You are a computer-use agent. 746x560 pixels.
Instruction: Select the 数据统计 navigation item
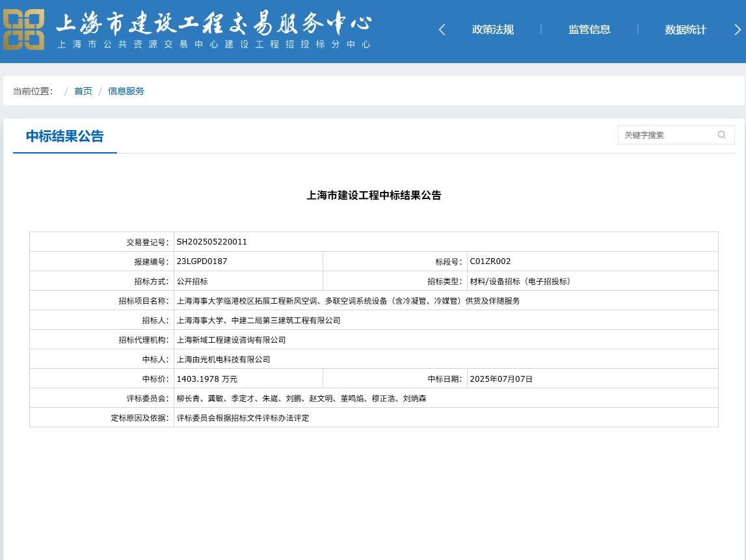point(685,30)
